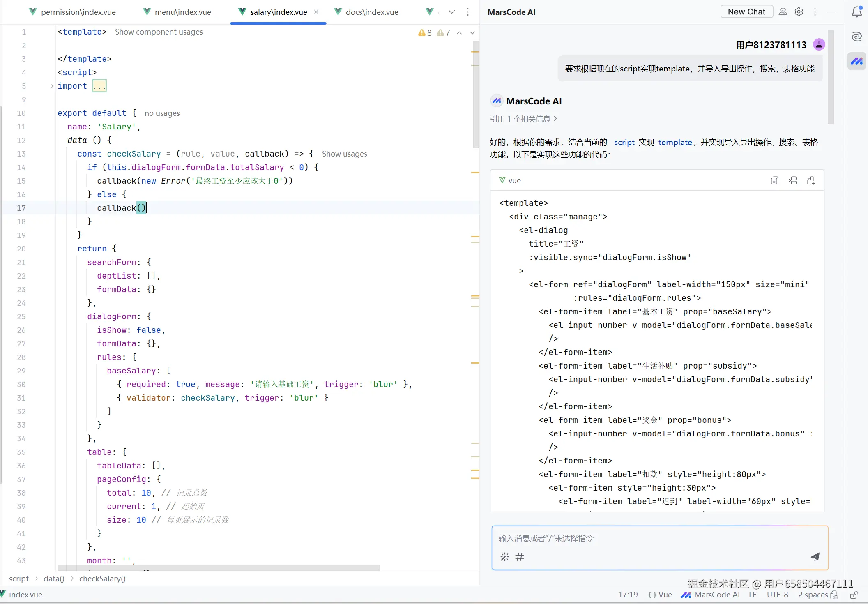Toggle read-only lock in status bar
Screen dimensions: 868x604
coord(854,595)
